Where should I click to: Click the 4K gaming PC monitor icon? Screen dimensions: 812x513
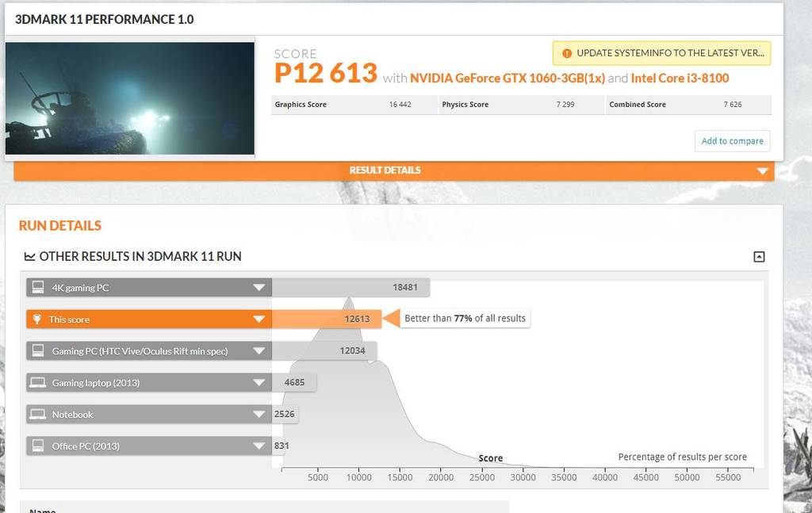click(x=38, y=287)
